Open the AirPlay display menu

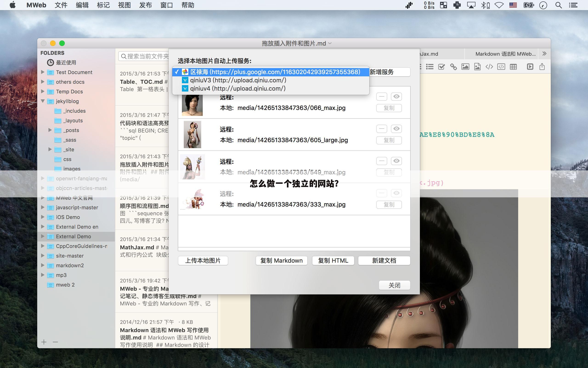click(471, 5)
